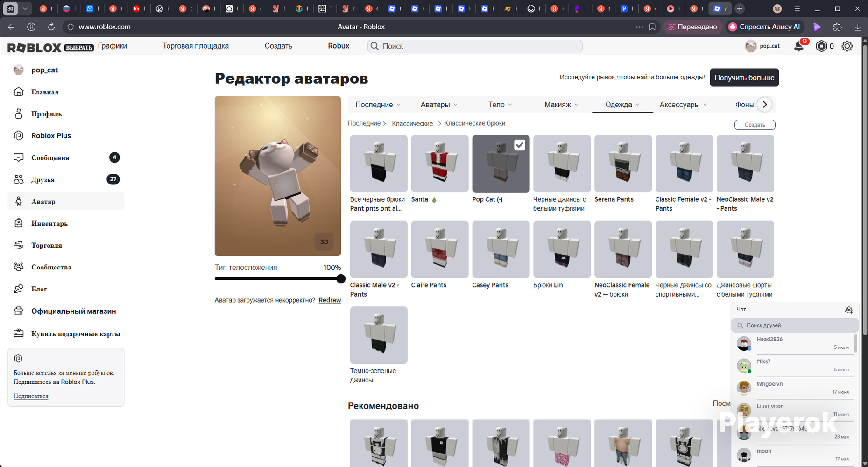Screen dimensions: 868x467
Task: Expand the Макияж dropdown tab
Action: click(x=561, y=105)
